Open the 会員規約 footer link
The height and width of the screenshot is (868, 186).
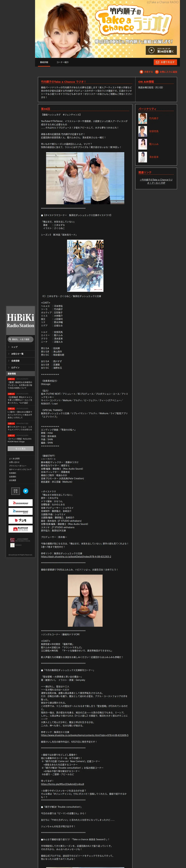pos(12,477)
